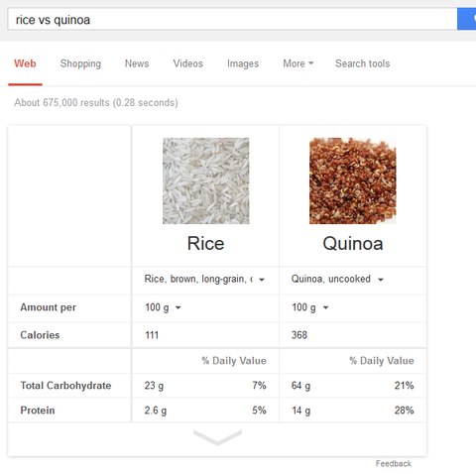
Task: Switch to the Images tab
Action: tap(243, 63)
